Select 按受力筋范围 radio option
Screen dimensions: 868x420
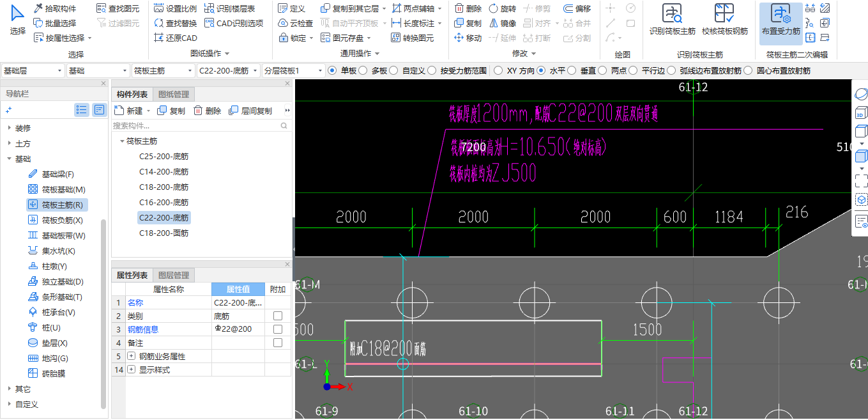(x=431, y=71)
